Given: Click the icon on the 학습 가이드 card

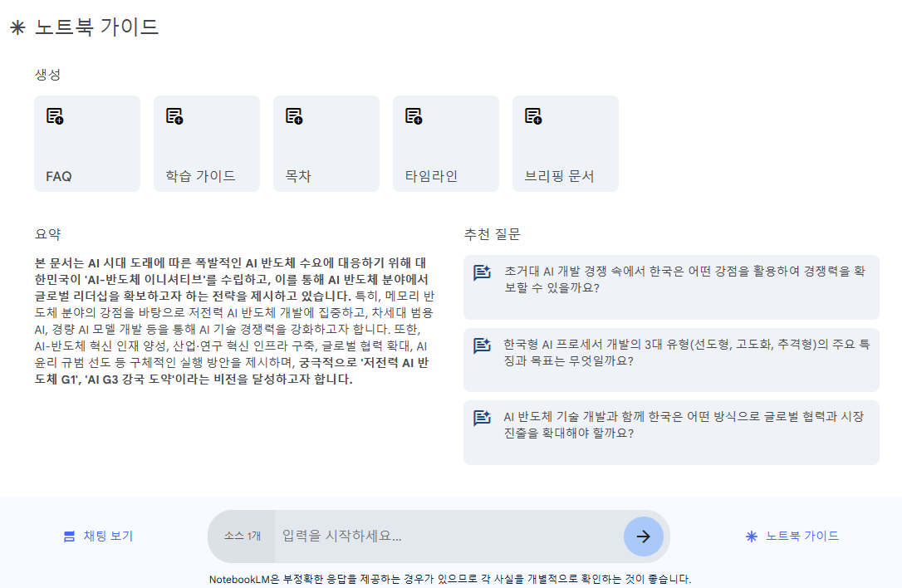Looking at the screenshot, I should (174, 116).
